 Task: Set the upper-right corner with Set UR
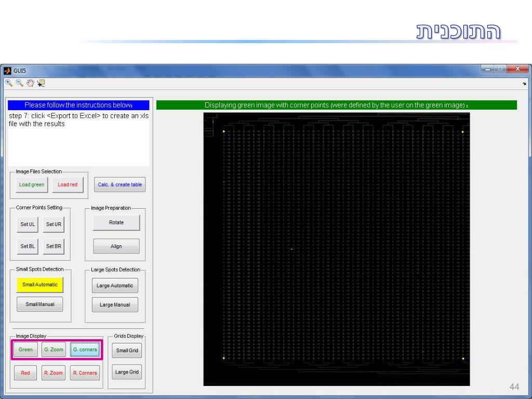54,224
